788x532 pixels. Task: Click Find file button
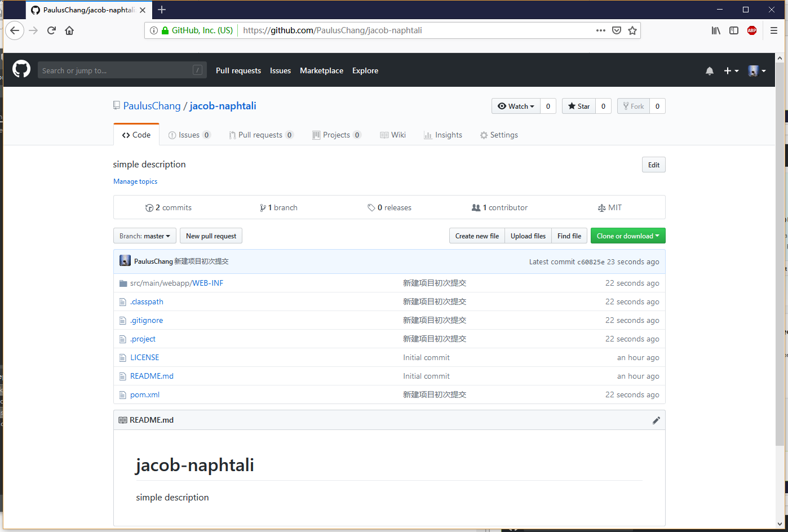[569, 236]
